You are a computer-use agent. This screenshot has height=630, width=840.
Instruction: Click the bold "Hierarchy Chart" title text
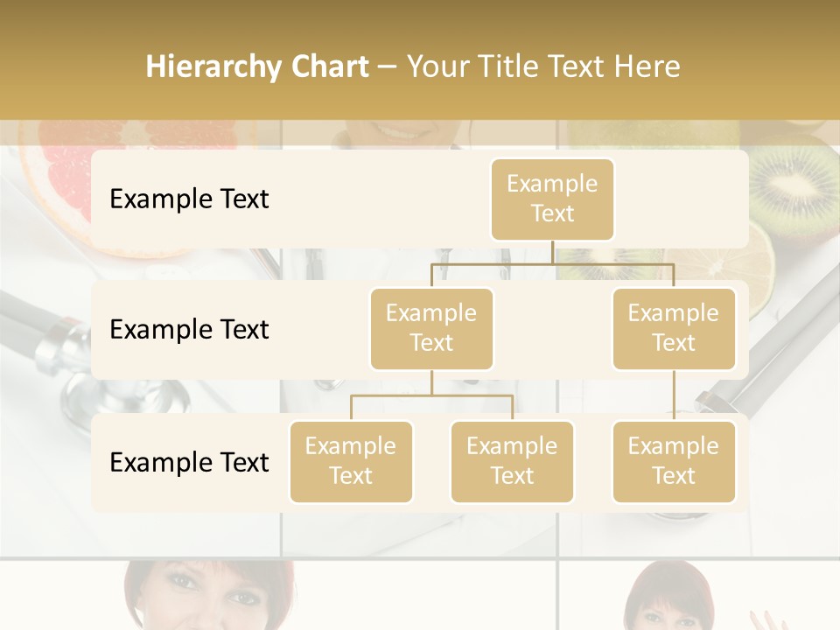(x=257, y=66)
